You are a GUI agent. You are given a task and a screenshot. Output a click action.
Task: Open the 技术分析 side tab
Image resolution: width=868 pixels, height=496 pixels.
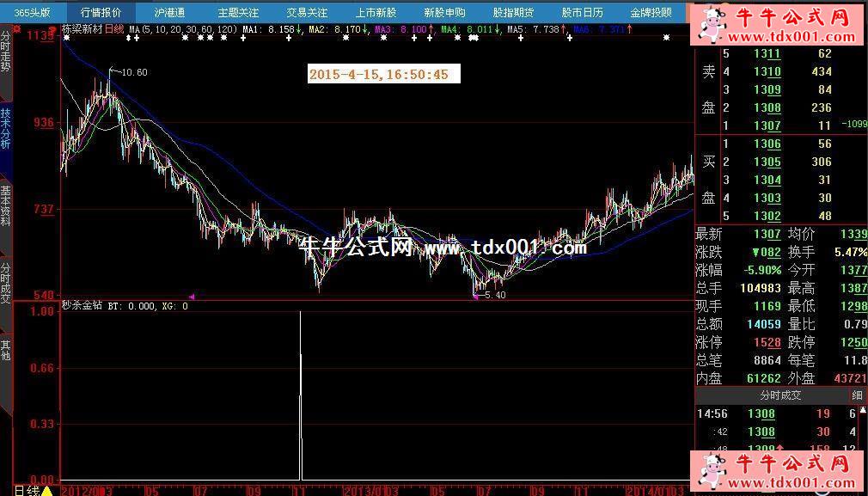point(6,129)
